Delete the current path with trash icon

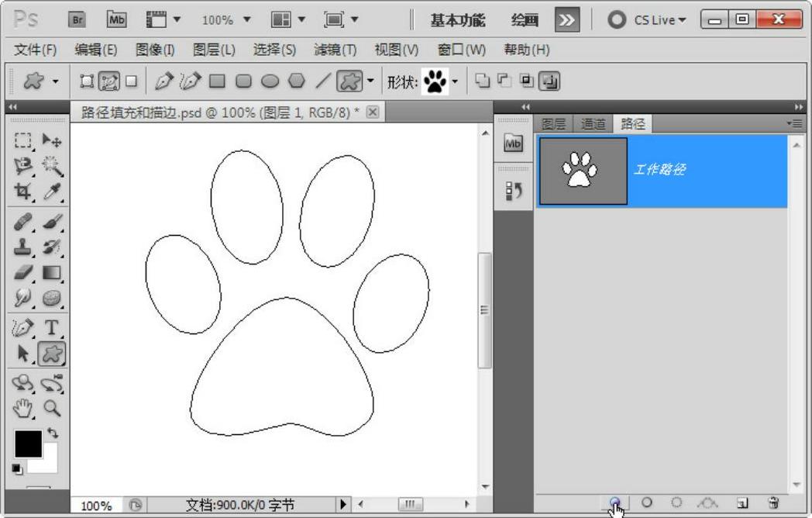coord(772,502)
